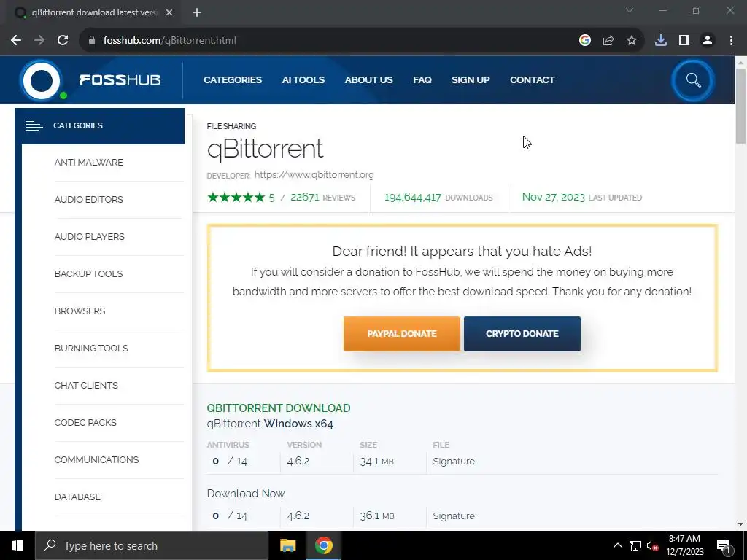Image resolution: width=747 pixels, height=560 pixels.
Task: Click the scrollbar down arrow
Action: tap(740, 524)
